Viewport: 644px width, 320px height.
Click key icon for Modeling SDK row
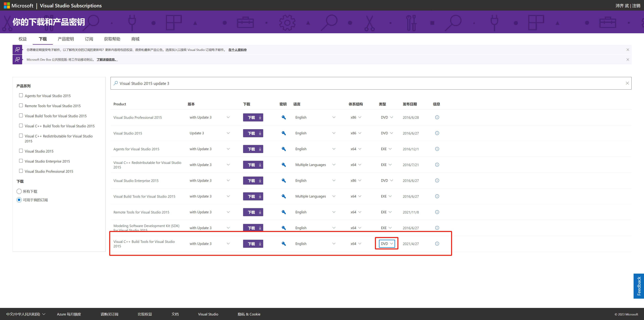[284, 228]
